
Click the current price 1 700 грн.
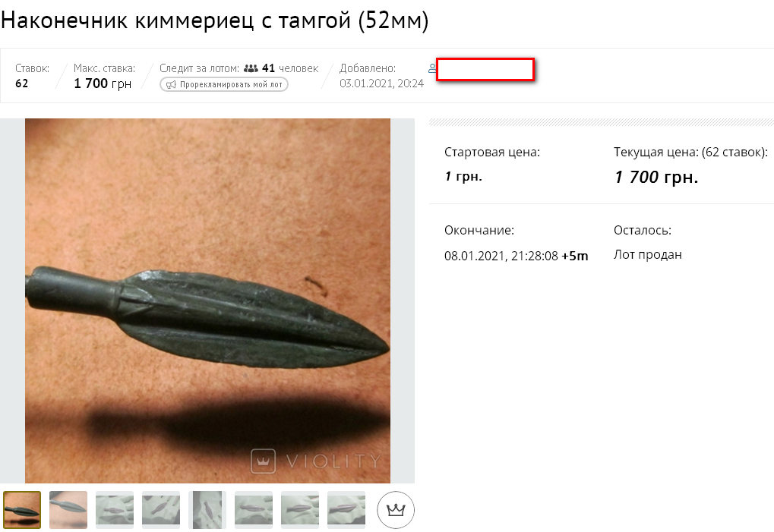(656, 177)
